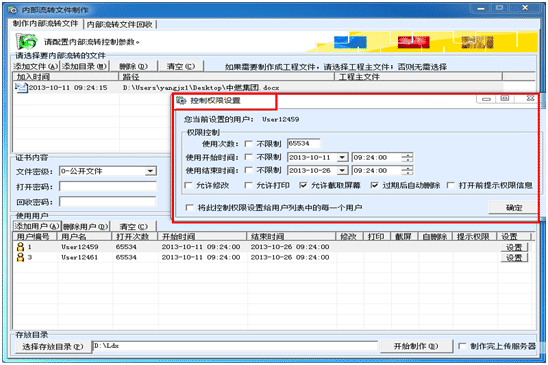Check the 打开前提示权限信息 checkbox
This screenshot has height=365, width=548.
[x=451, y=185]
